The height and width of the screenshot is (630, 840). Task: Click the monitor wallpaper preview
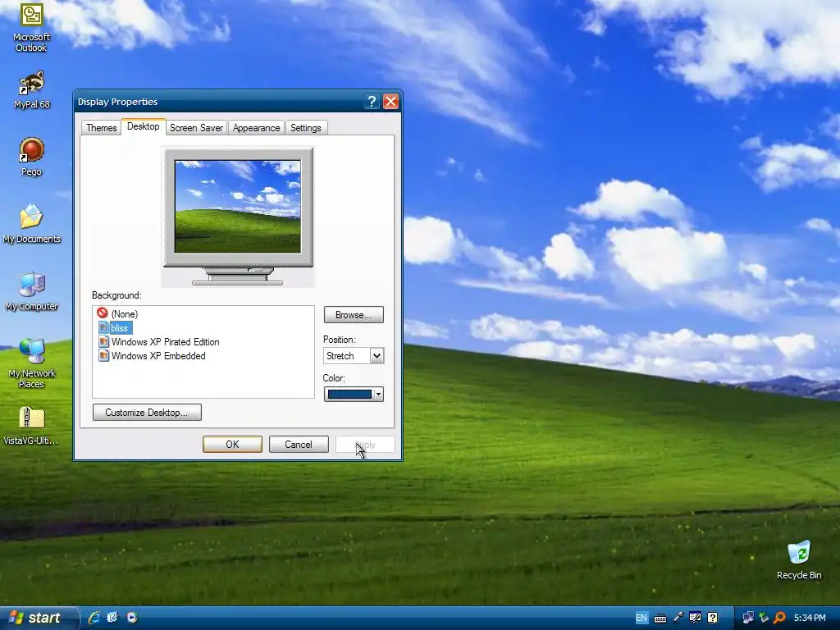coord(238,206)
